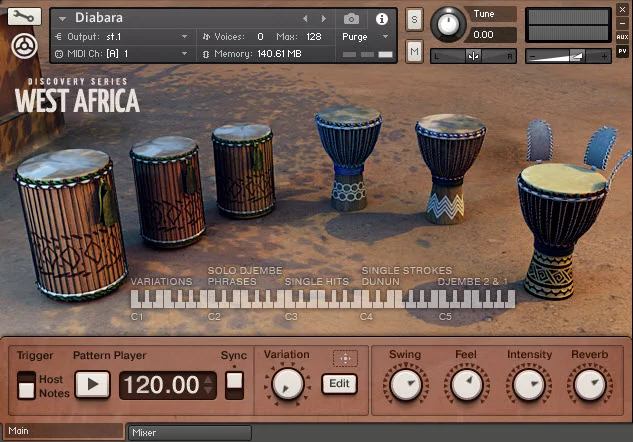The height and width of the screenshot is (442, 633).
Task: Select the smallest dunun drum
Action: click(x=243, y=170)
